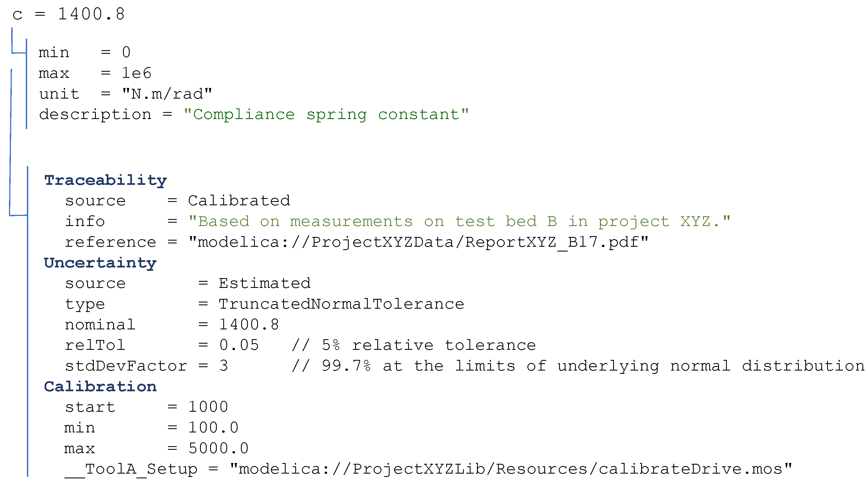This screenshot has width=868, height=489.
Task: Click the "Compliance spring constant" description string
Action: click(326, 115)
